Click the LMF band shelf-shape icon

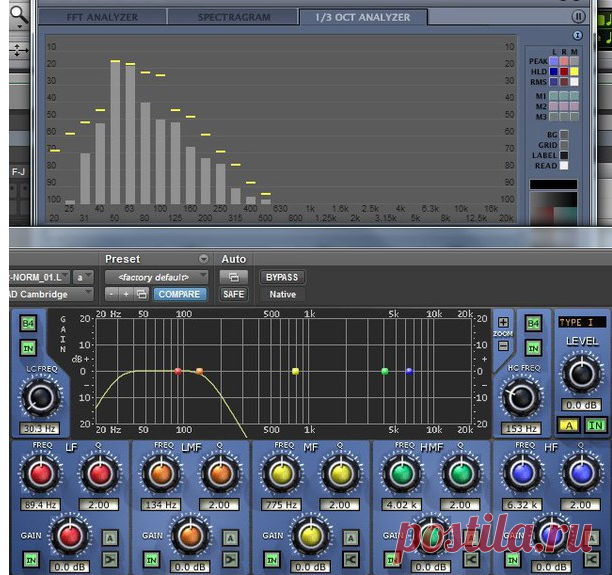click(230, 560)
